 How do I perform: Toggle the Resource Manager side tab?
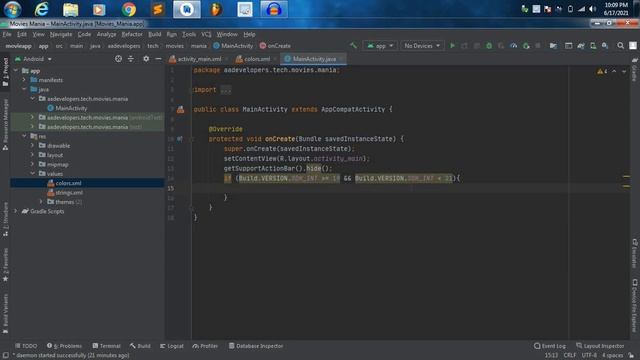(x=5, y=124)
